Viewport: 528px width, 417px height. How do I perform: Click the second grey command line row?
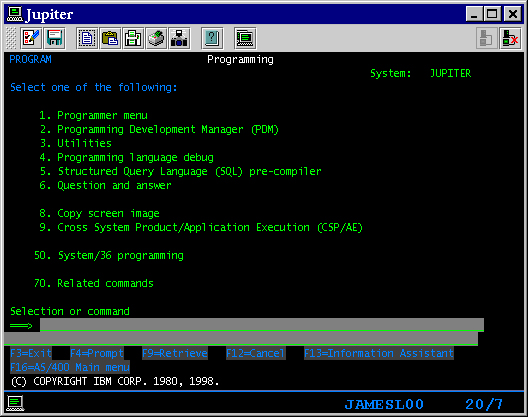click(241, 339)
